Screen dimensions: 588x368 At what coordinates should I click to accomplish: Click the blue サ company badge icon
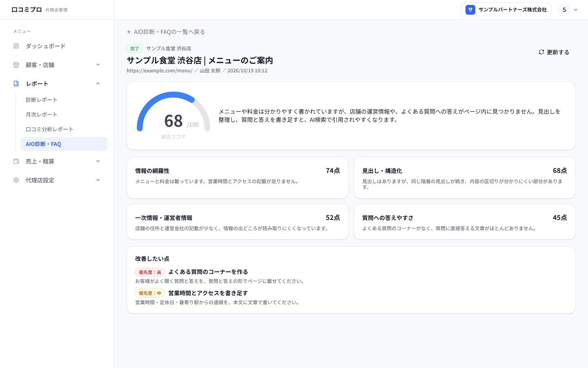(x=470, y=10)
